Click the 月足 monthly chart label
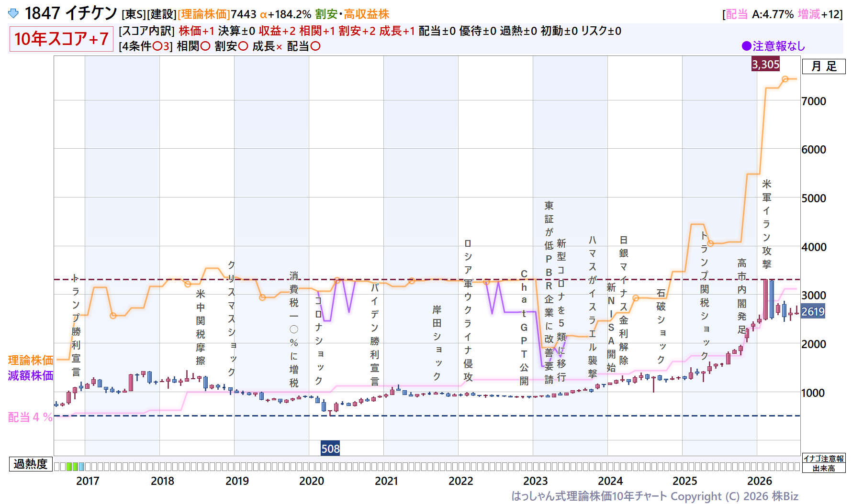 click(x=824, y=66)
